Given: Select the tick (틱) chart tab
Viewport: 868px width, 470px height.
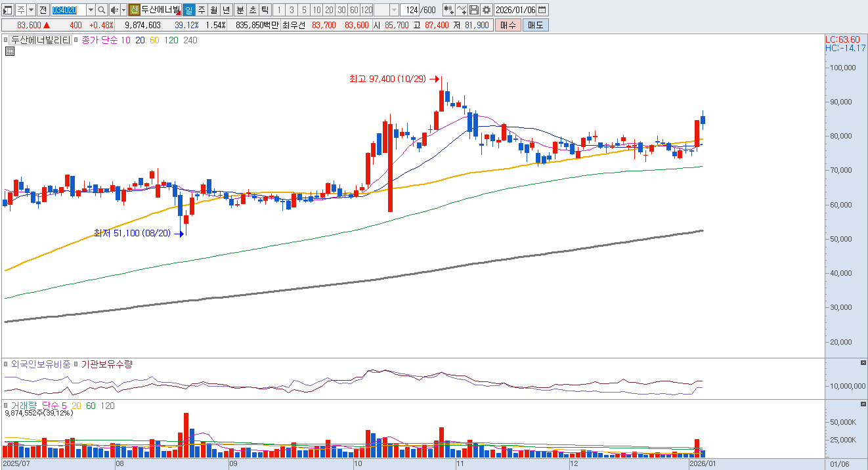Looking at the screenshot, I should point(264,10).
